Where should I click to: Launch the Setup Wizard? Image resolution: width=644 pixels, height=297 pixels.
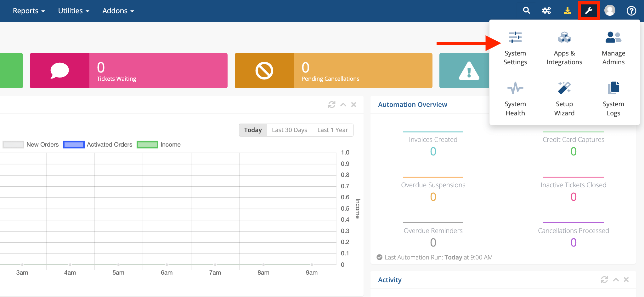click(x=564, y=99)
